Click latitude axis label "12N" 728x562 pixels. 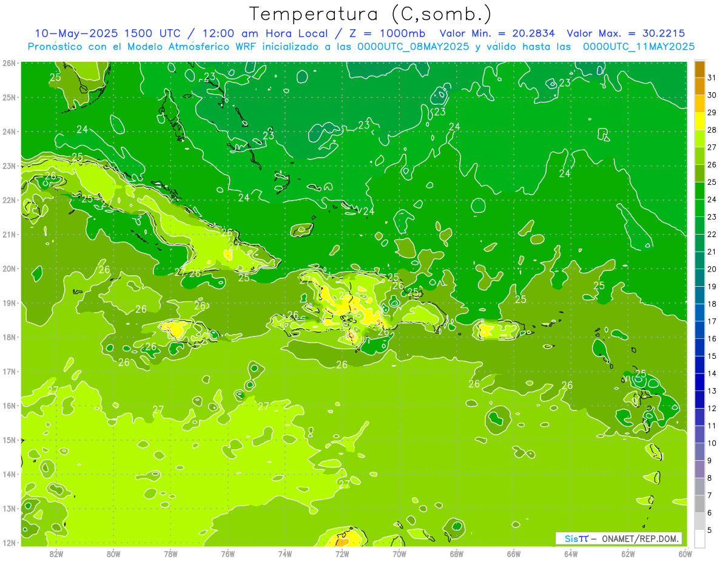point(9,543)
